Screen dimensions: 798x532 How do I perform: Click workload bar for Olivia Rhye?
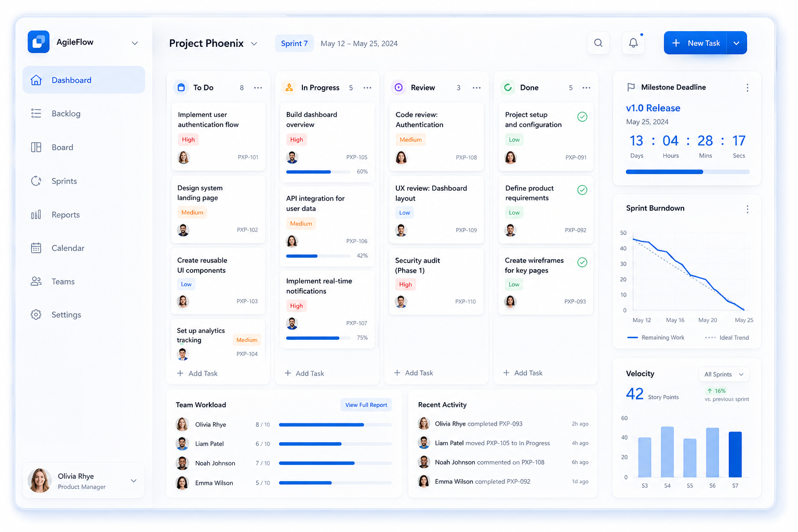point(335,425)
